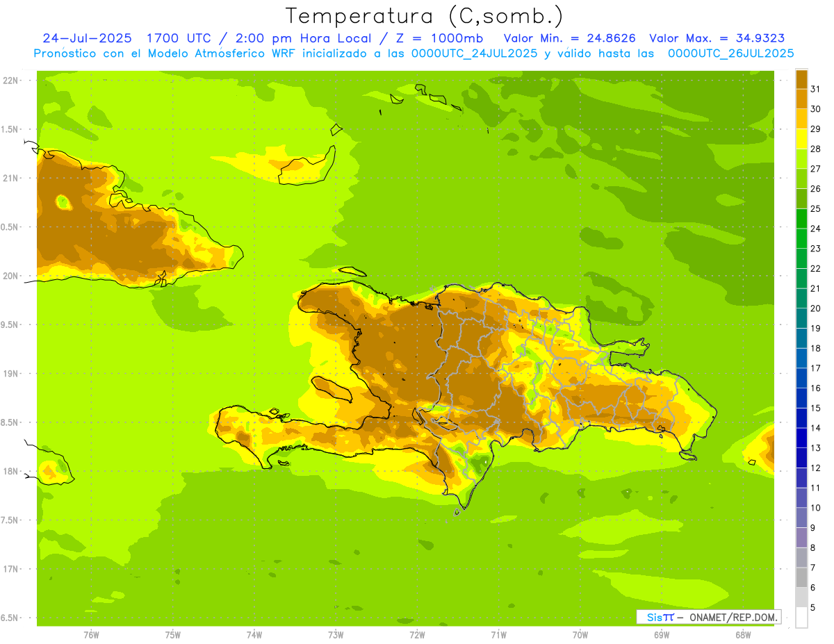Click the "71W" longitude label

[x=498, y=635]
